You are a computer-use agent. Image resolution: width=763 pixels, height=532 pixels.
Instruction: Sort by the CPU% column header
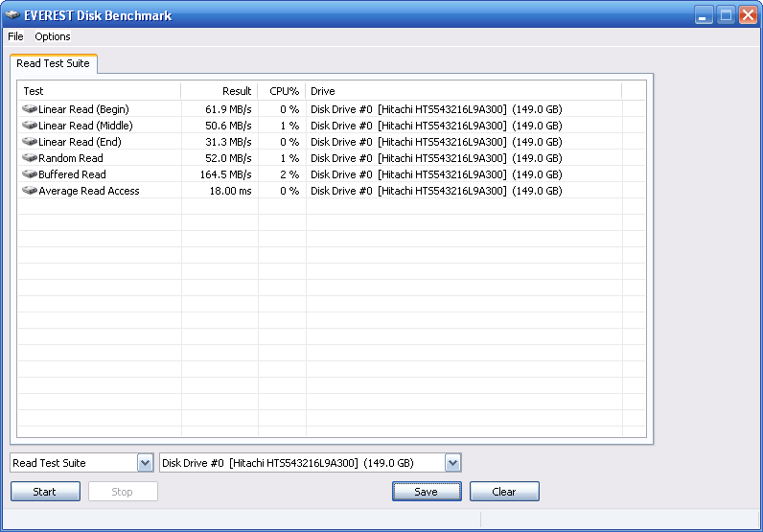point(282,91)
